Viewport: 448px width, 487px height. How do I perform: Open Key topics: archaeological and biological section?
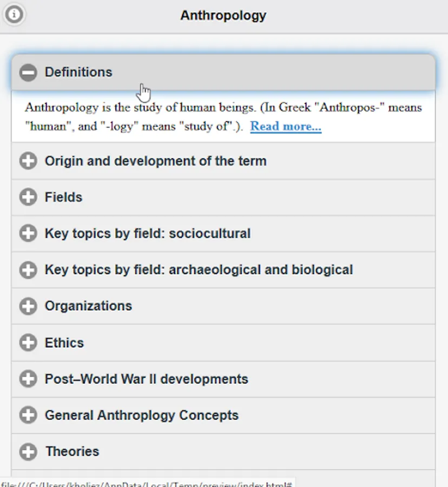pos(199,270)
